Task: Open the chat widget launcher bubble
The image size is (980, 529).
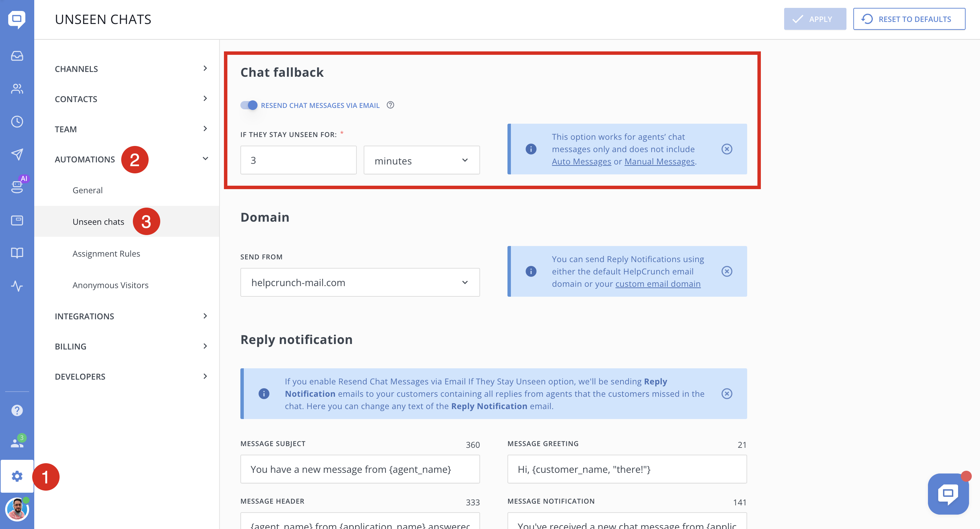Action: pos(948,494)
